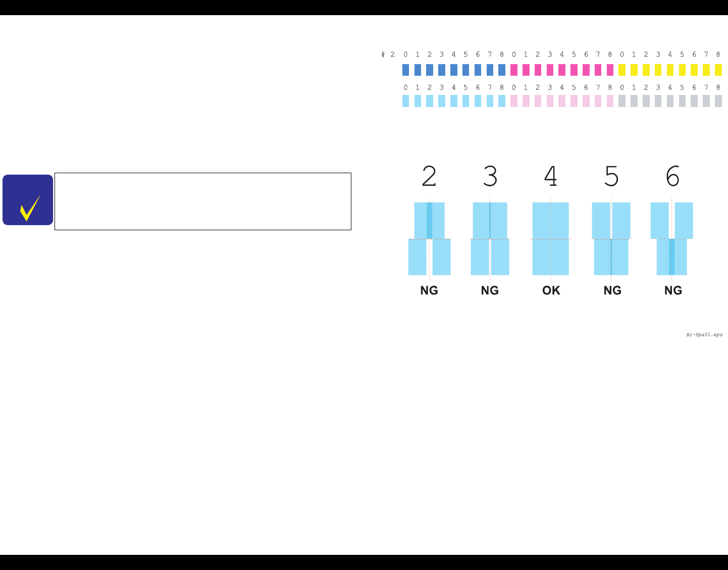Click the NG label below pattern 2

coord(429,291)
